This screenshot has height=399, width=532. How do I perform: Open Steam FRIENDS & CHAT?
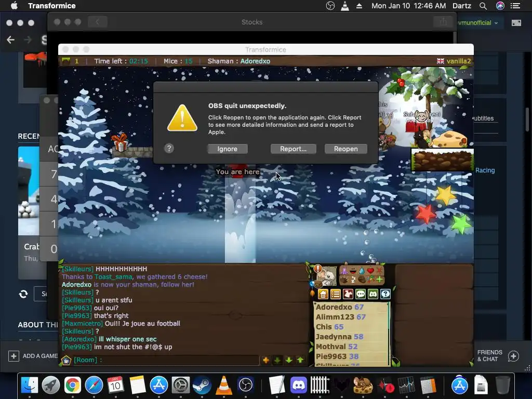pos(498,356)
